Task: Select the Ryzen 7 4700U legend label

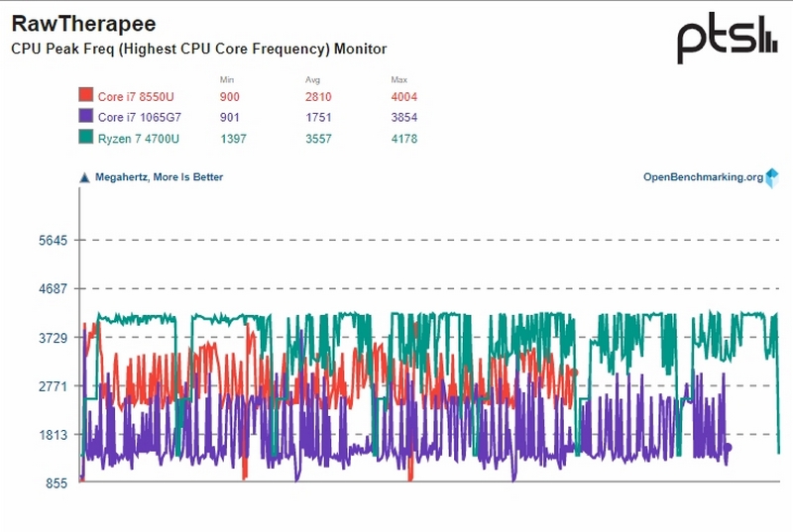Action: click(138, 139)
